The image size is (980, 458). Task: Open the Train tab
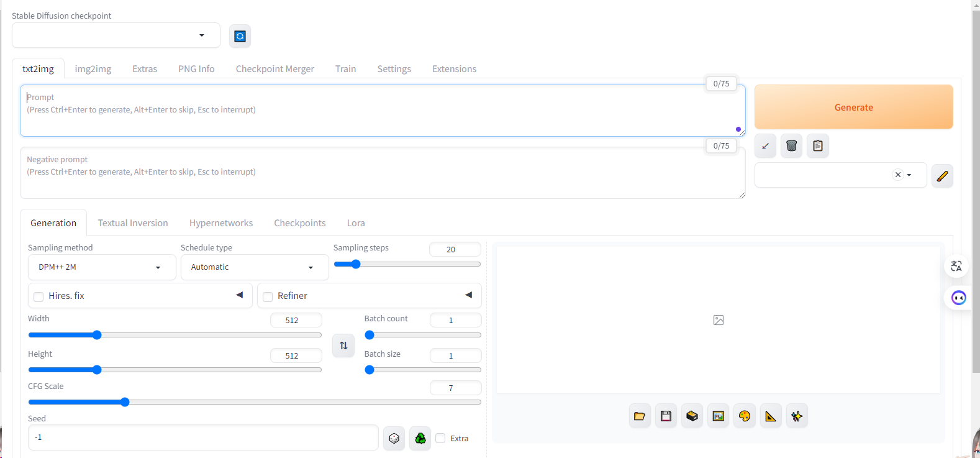[x=345, y=69]
